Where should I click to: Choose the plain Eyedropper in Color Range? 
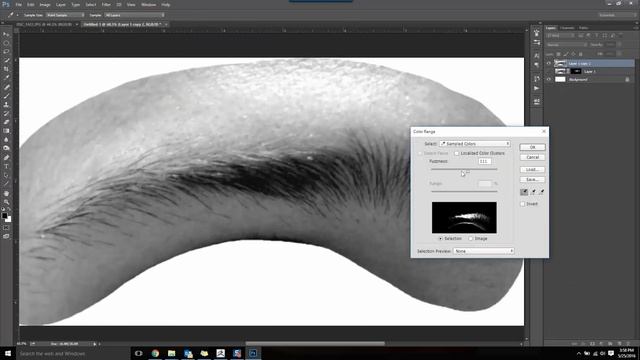point(524,192)
